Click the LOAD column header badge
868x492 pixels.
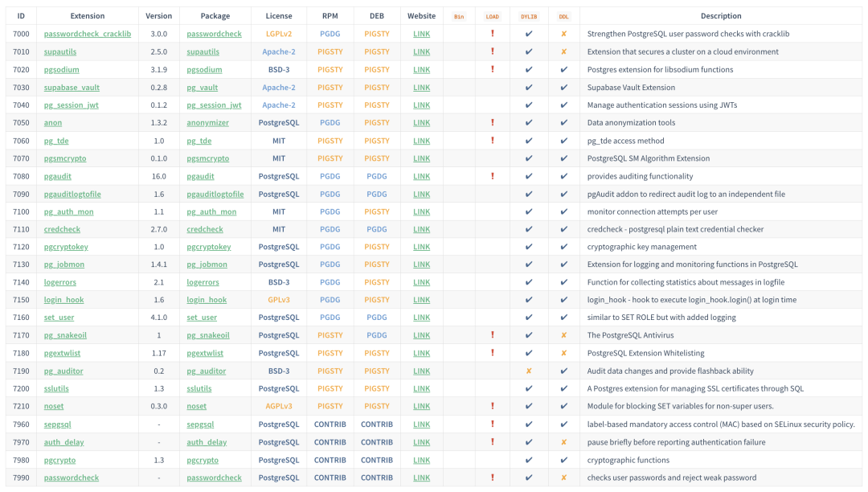pyautogui.click(x=492, y=17)
